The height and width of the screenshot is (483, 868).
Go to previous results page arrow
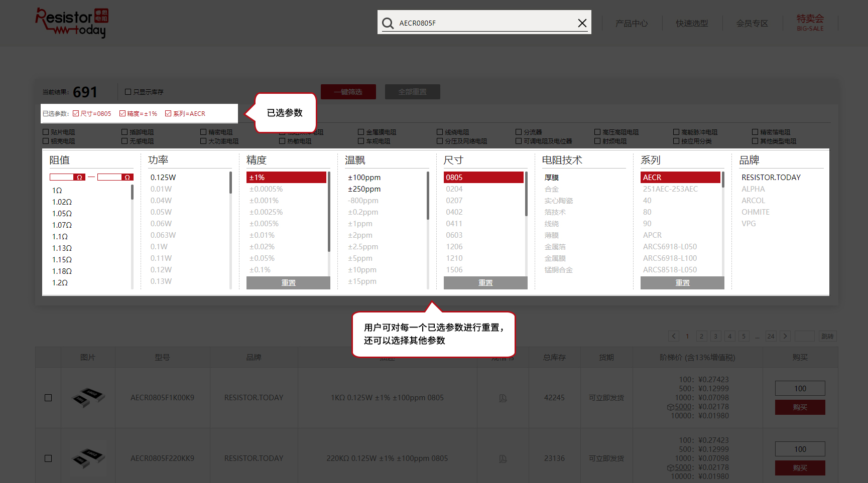coord(674,336)
